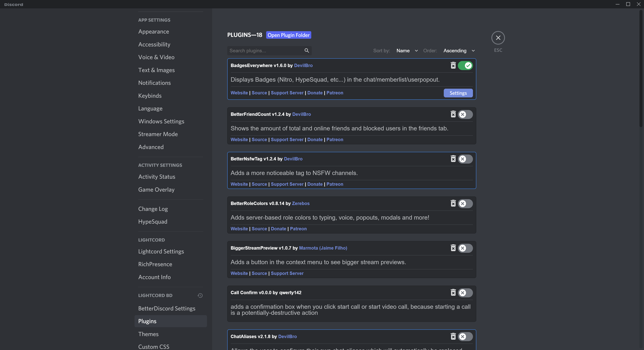Disable the BadgesEverywhere plugin toggle
644x350 pixels.
click(x=465, y=65)
